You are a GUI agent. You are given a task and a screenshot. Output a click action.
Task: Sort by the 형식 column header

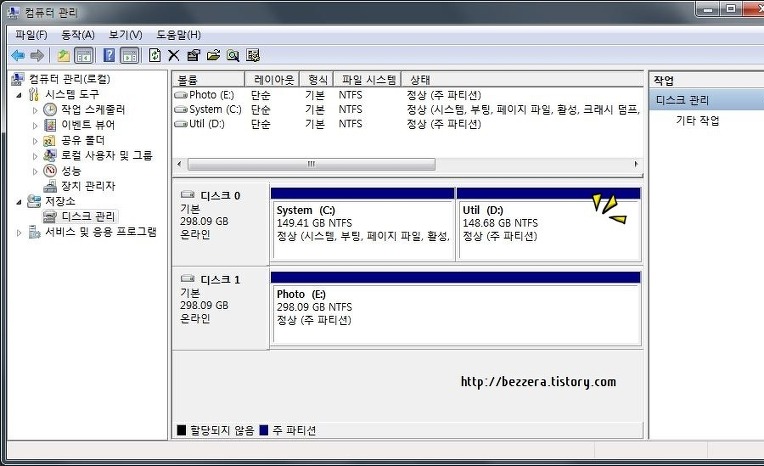(317, 79)
